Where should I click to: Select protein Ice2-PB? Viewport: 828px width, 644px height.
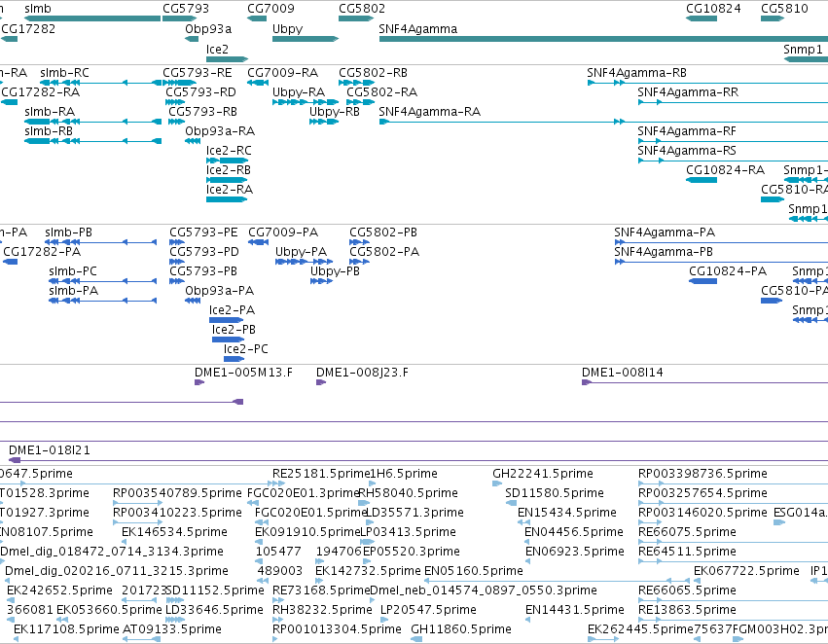(228, 340)
